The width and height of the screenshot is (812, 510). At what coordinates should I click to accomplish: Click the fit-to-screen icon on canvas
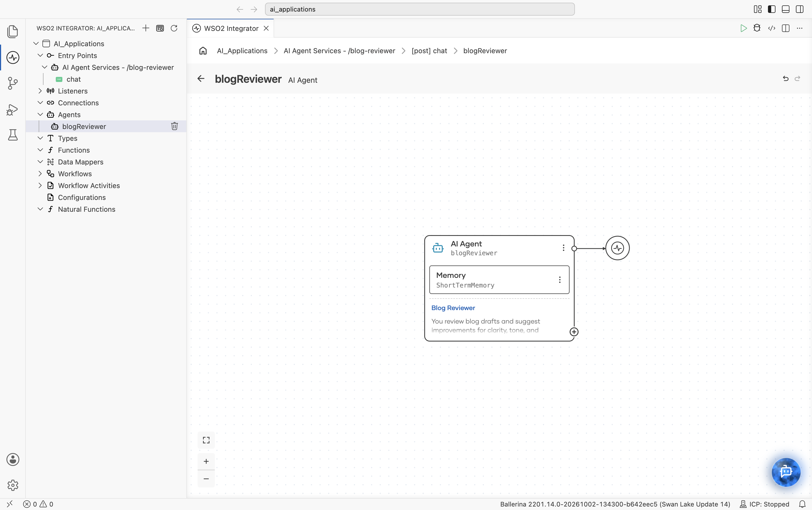click(x=206, y=440)
